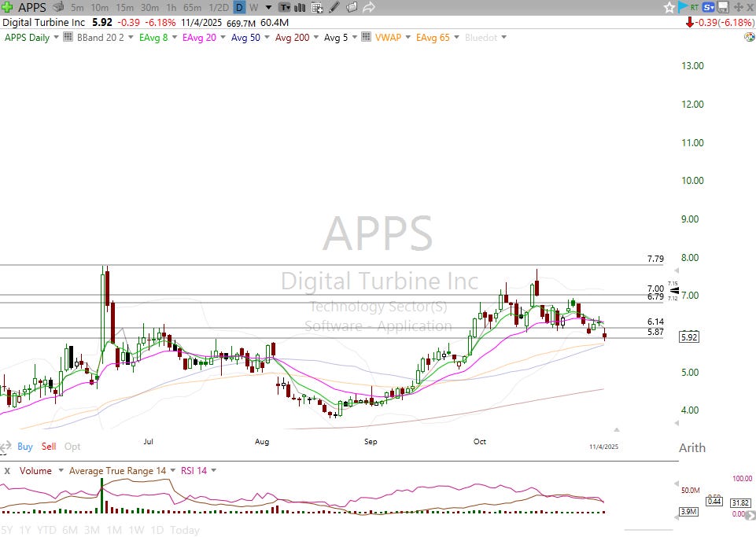Set range to 3M

pos(92,530)
